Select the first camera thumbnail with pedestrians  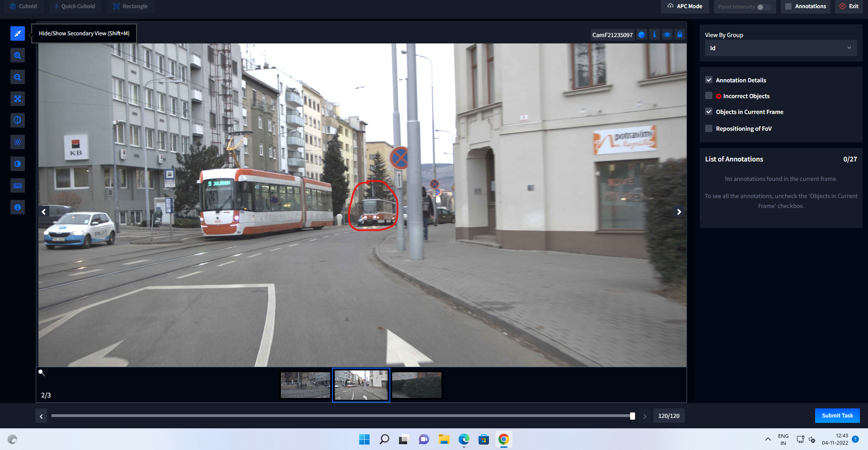tap(305, 385)
